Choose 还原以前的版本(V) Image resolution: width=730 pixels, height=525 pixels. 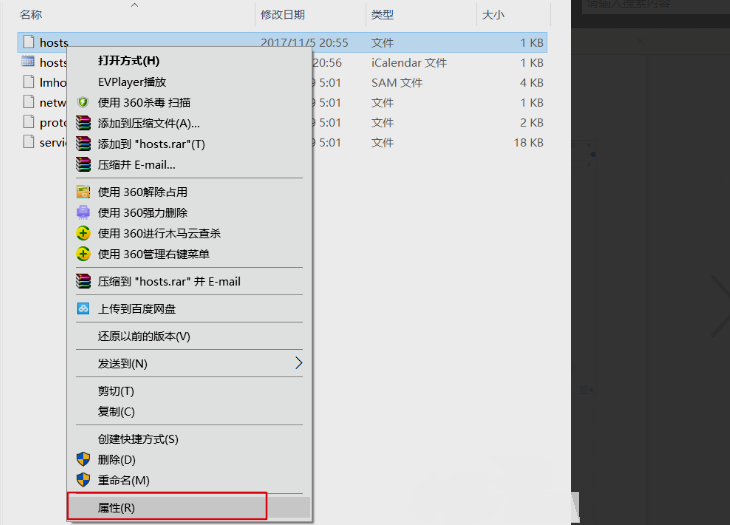click(189, 336)
